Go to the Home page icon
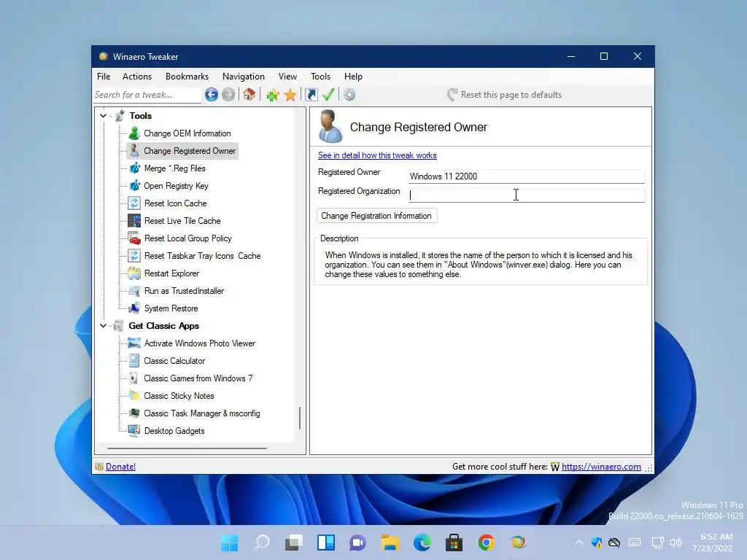This screenshot has width=747, height=560. [x=249, y=95]
